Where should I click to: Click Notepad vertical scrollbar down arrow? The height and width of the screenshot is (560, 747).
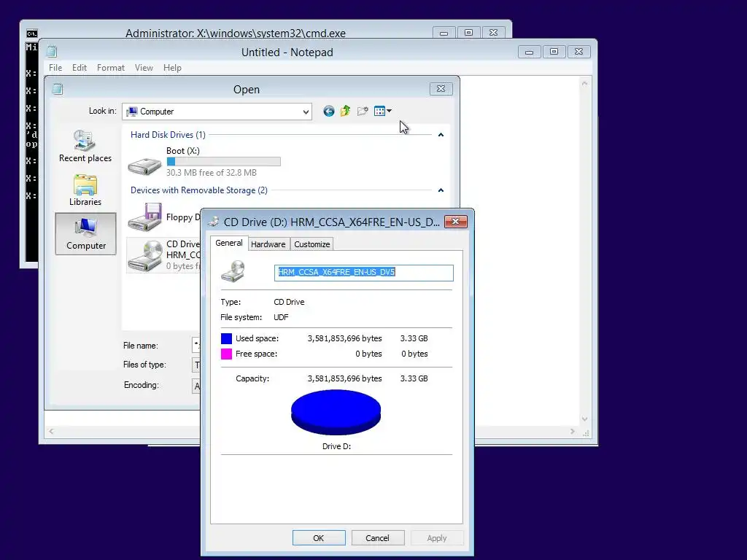tap(584, 419)
